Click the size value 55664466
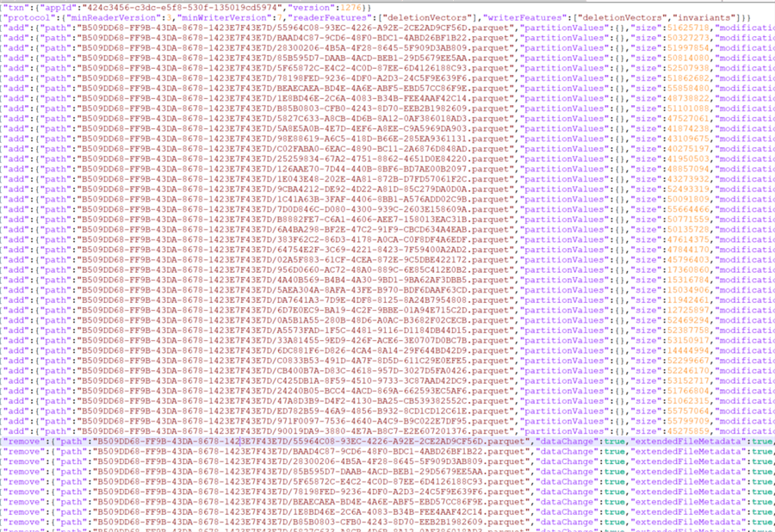 pos(689,209)
